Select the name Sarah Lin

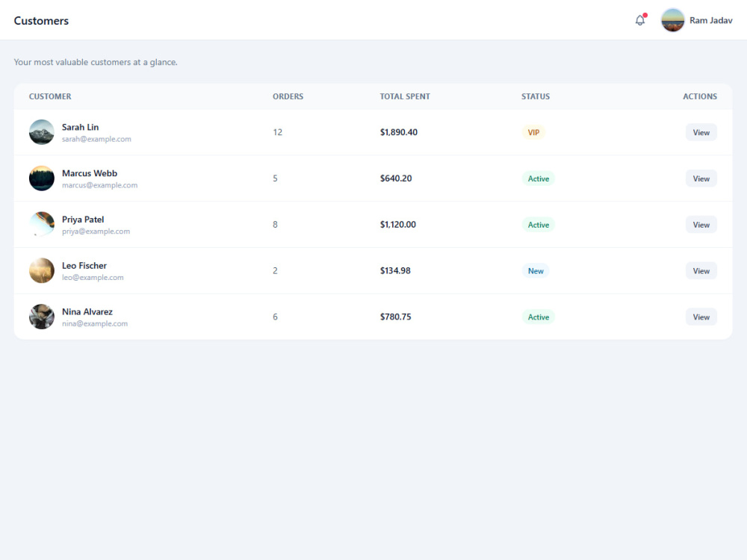[80, 127]
